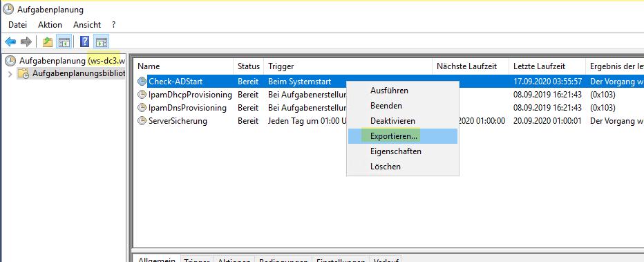The image size is (644, 262).
Task: Click the Beim Systemstart trigger cell
Action: point(299,82)
